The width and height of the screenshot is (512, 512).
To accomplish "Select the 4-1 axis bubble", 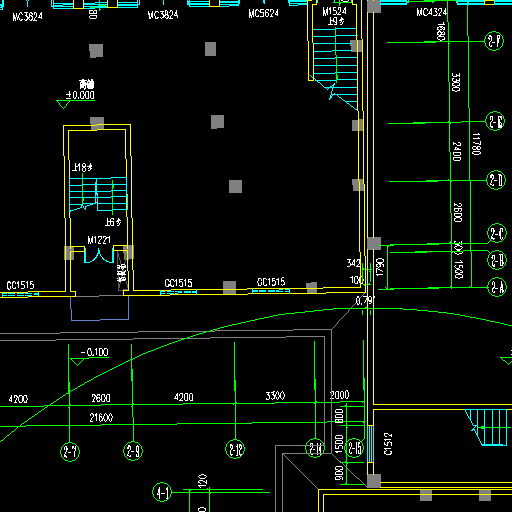I will pyautogui.click(x=162, y=492).
